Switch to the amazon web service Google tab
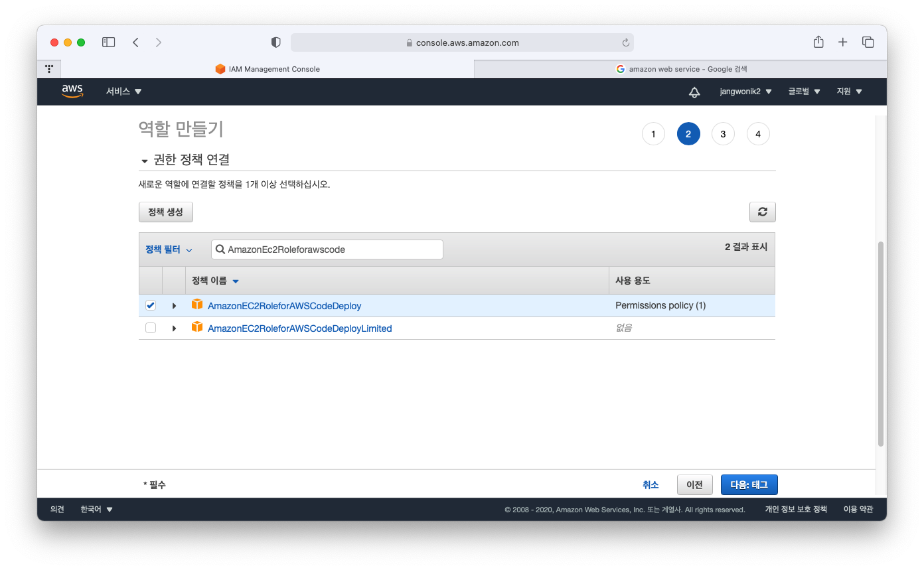924x570 pixels. [680, 69]
